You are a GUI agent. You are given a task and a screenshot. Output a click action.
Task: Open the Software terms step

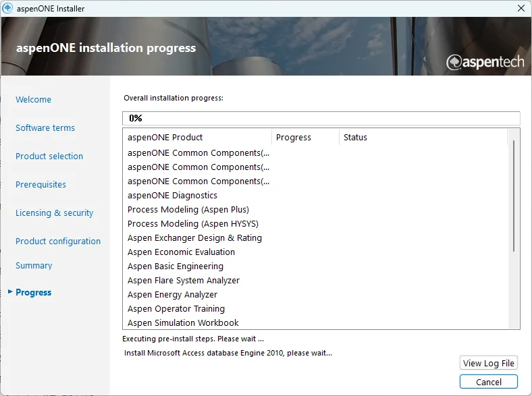pyautogui.click(x=45, y=128)
